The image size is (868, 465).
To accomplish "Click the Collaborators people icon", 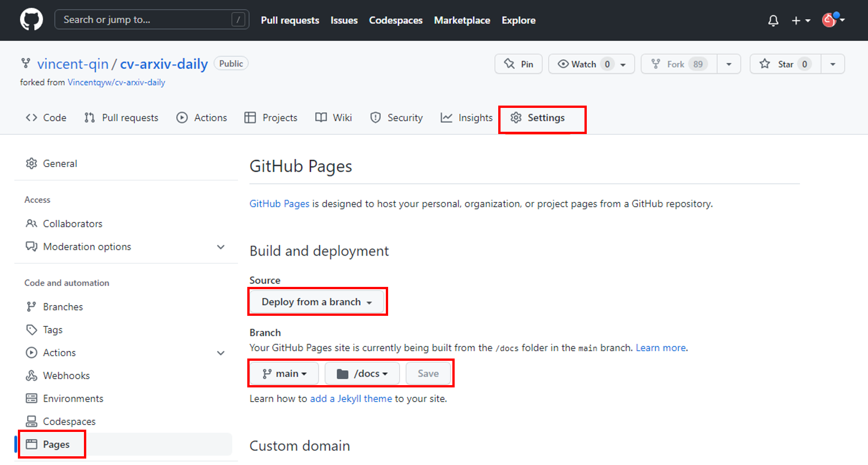I will tap(31, 224).
